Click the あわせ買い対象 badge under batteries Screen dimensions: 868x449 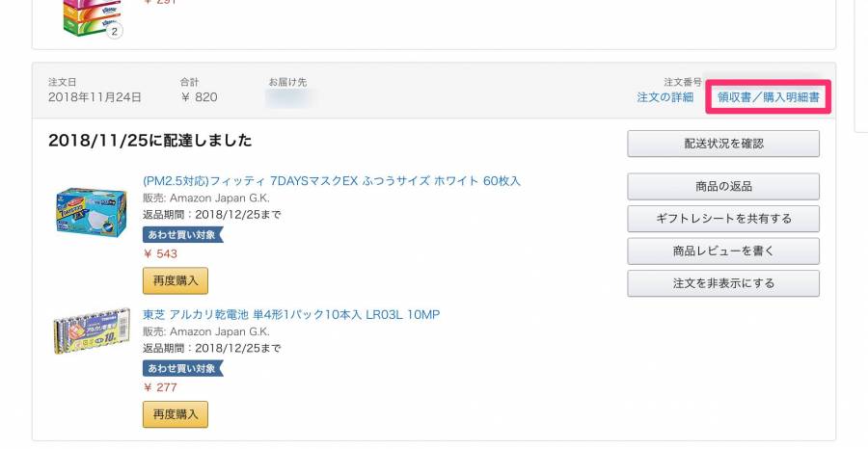click(x=182, y=368)
